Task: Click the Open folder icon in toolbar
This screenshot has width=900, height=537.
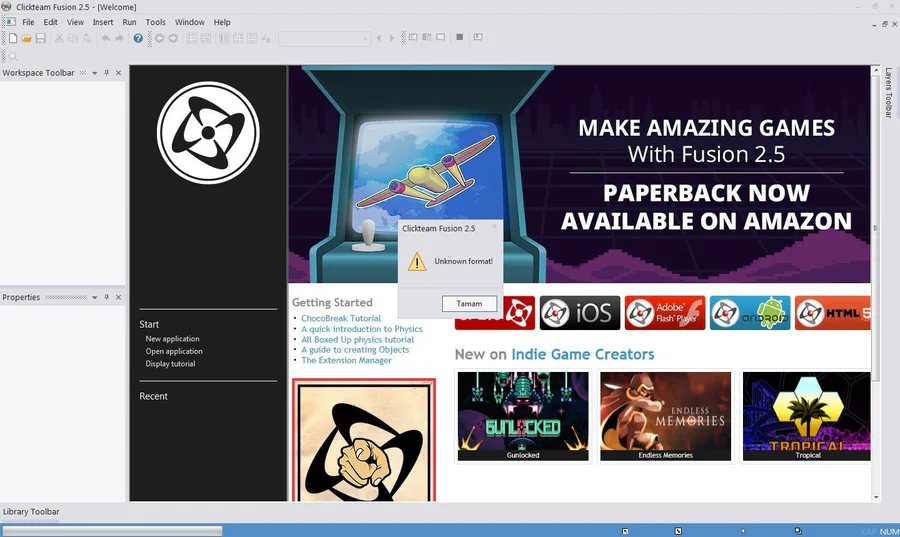Action: coord(26,38)
